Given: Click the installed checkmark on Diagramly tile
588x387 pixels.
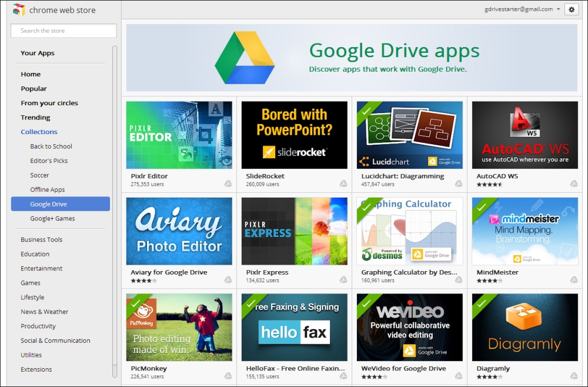Looking at the screenshot, I should click(482, 303).
